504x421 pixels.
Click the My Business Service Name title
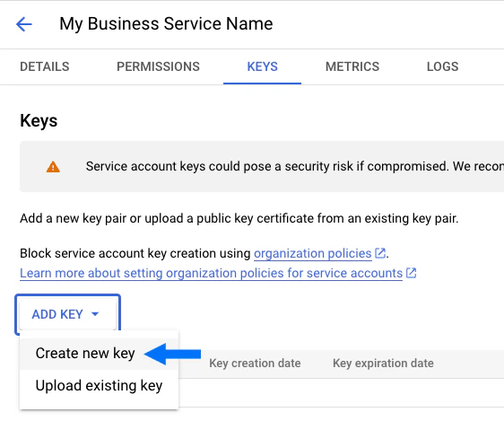tap(166, 24)
